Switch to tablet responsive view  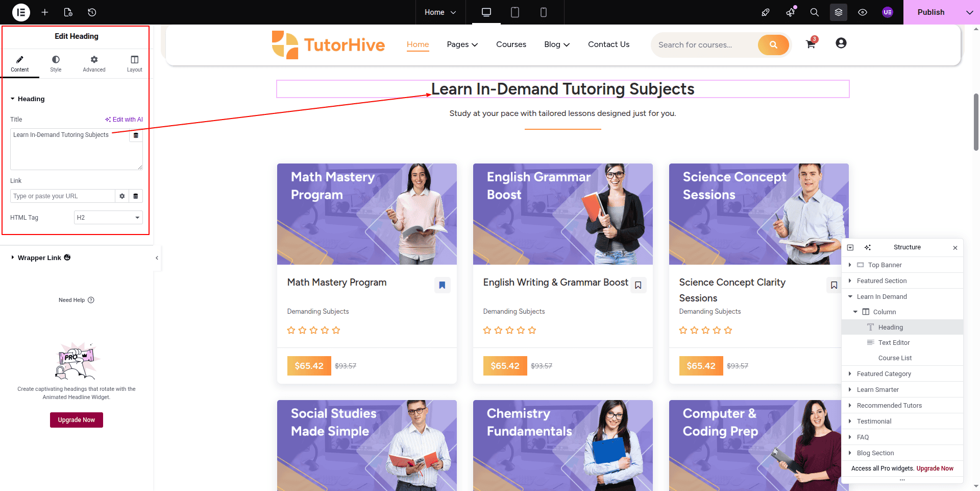point(515,12)
